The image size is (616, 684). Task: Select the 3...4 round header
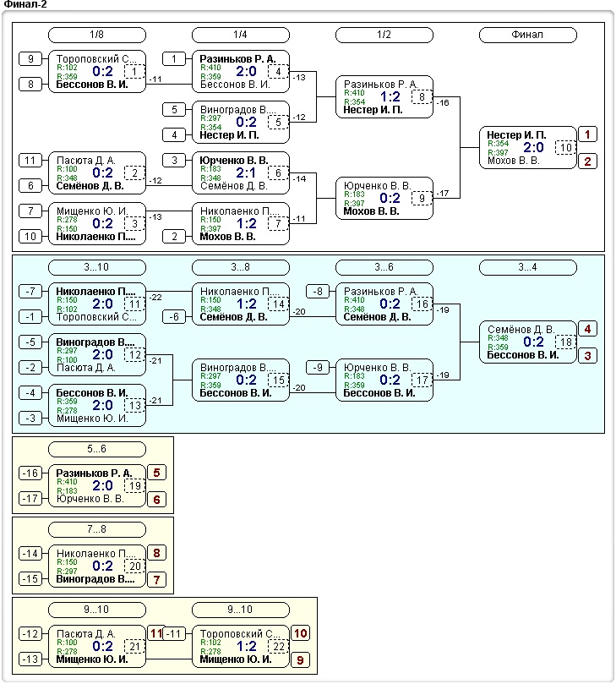(528, 267)
